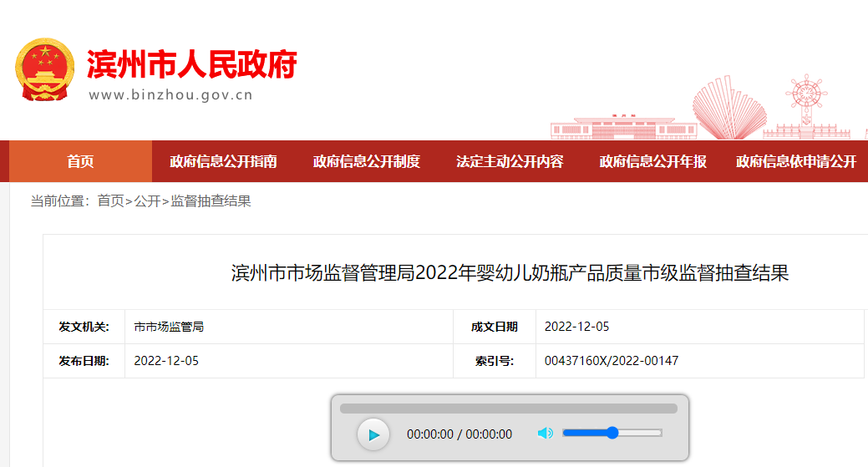This screenshot has height=467, width=868.
Task: Open 政府信息公开制度 menu item
Action: click(x=367, y=161)
